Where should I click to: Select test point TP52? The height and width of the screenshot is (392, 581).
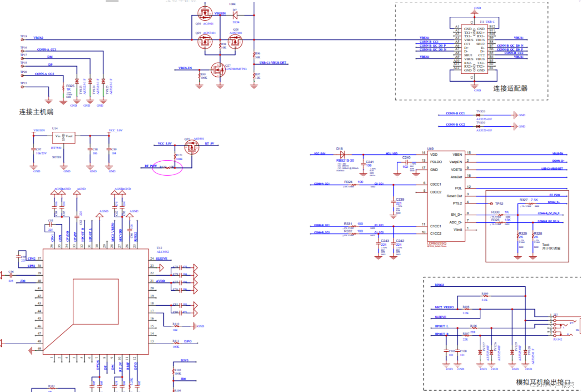pyautogui.click(x=492, y=204)
